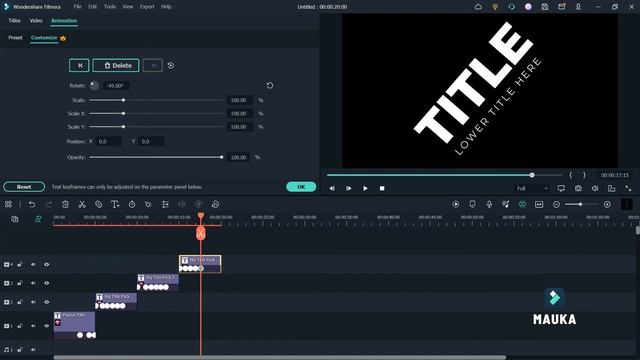The image size is (640, 360).
Task: Open the lightbulb tips icon in title bar
Action: (495, 7)
